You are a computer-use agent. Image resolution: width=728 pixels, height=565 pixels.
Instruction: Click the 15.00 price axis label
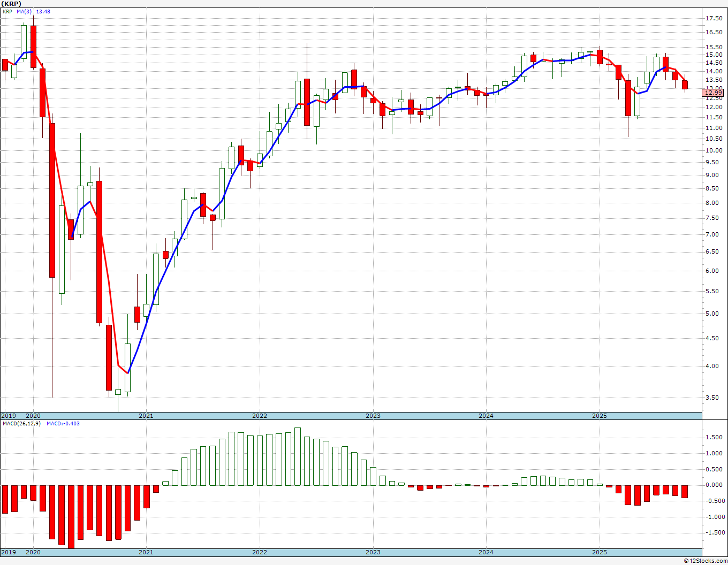pos(714,55)
